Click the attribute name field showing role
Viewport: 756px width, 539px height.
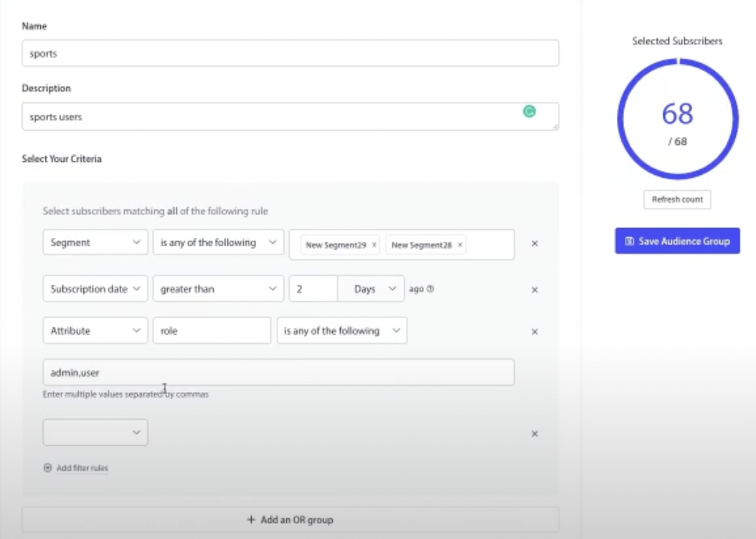[212, 330]
